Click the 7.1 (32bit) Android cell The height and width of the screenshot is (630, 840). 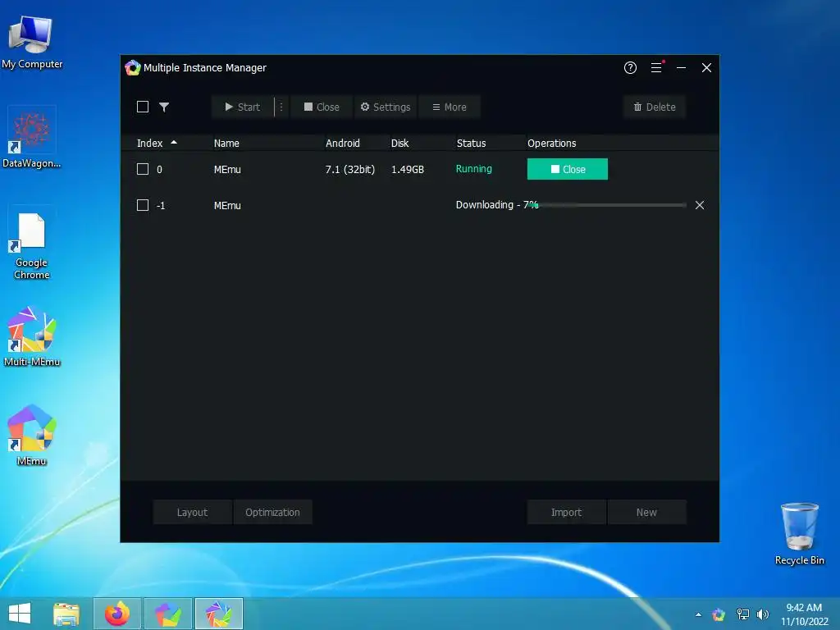coord(349,169)
